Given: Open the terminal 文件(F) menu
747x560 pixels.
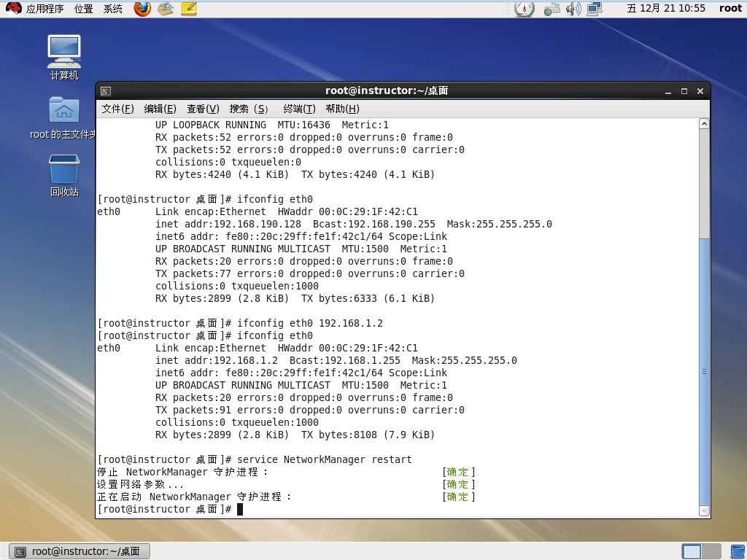Looking at the screenshot, I should click(117, 109).
